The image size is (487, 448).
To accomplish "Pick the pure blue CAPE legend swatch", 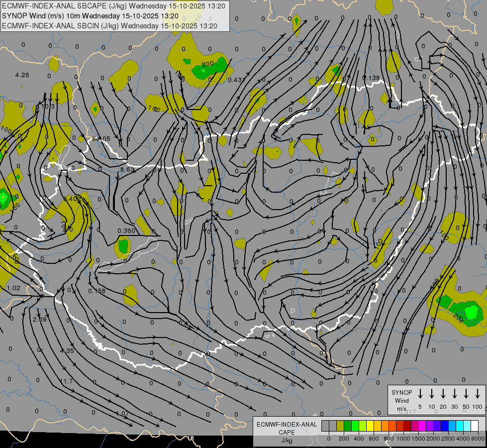I will (x=445, y=426).
